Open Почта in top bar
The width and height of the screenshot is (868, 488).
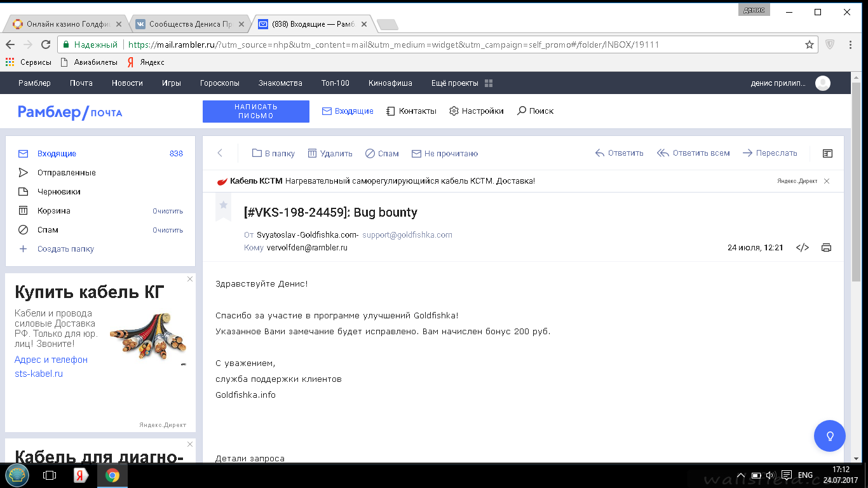81,83
